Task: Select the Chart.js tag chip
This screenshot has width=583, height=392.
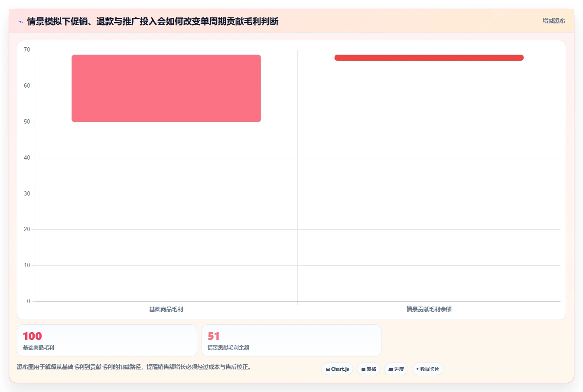Action: [x=337, y=369]
